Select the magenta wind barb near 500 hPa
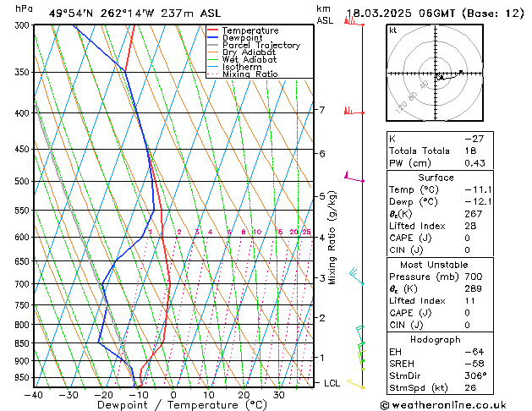Screen dimensions: 532x411 353,178
